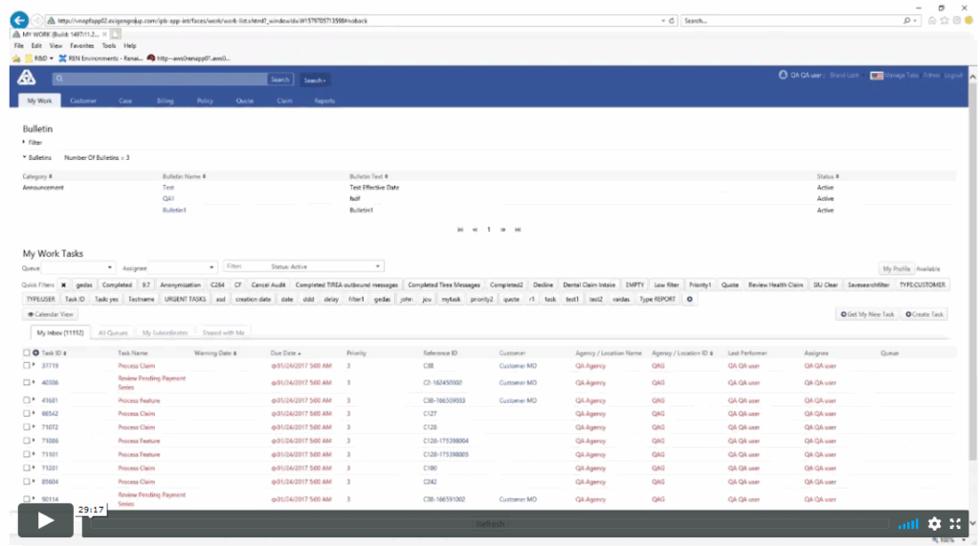980x546 pixels.
Task: Expand the Filter Status Active dropdown
Action: click(x=303, y=266)
